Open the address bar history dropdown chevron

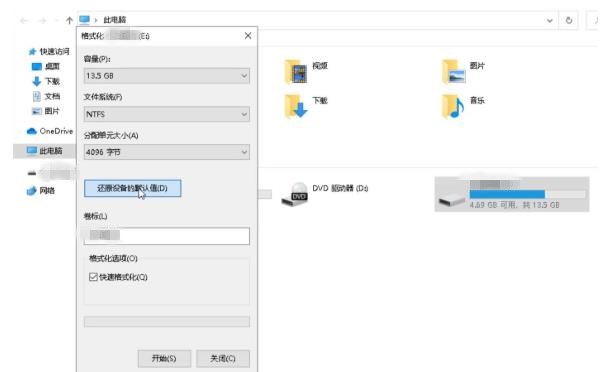tap(550, 20)
